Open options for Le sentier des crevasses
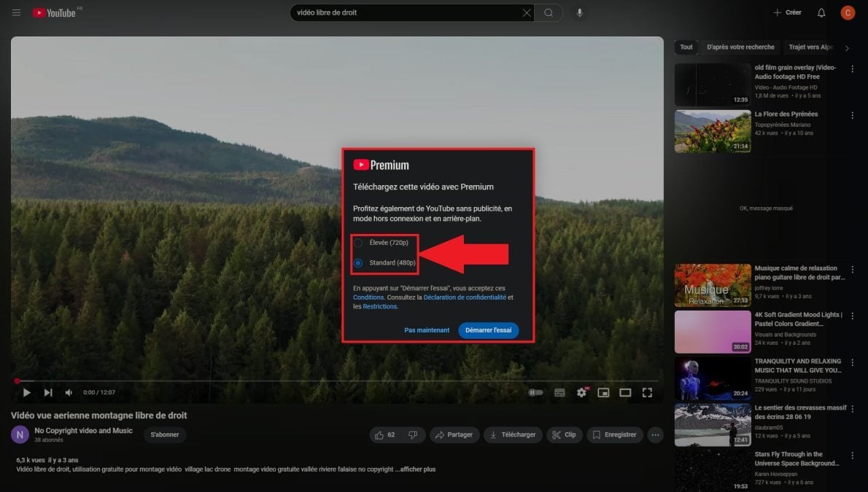The image size is (868, 492). [x=853, y=409]
